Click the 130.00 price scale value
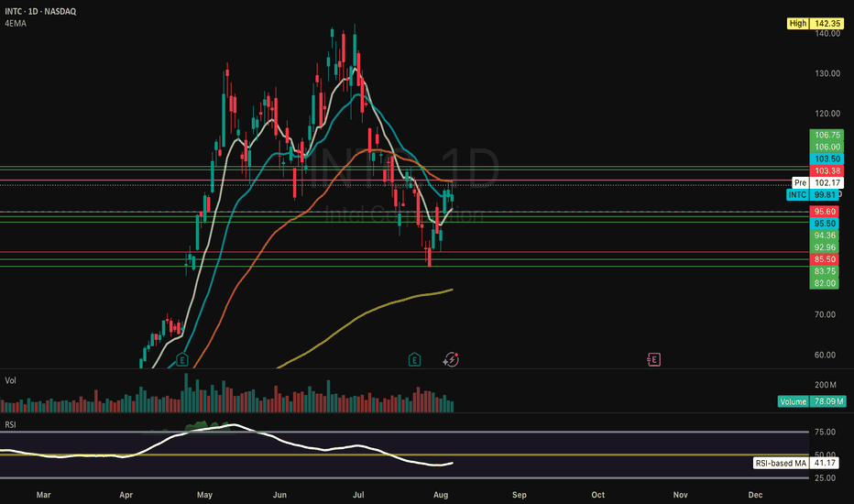854x504 pixels. tap(827, 73)
